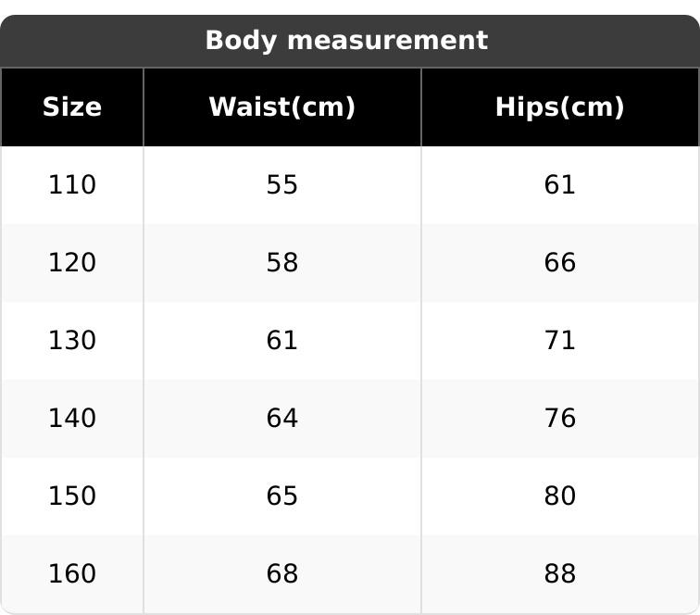Viewport: 700px width, 615px height.
Task: Select the Size column header
Action: pos(72,107)
